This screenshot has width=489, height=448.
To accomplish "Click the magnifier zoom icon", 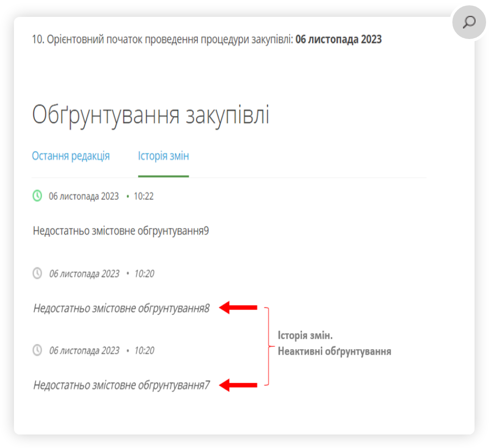I will click(x=469, y=22).
